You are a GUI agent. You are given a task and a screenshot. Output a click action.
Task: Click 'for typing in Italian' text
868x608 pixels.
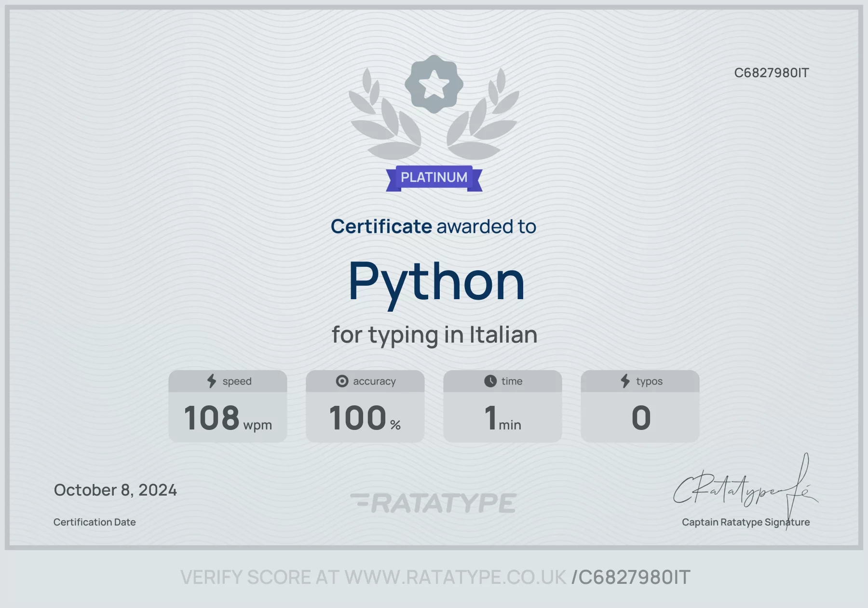tap(434, 335)
